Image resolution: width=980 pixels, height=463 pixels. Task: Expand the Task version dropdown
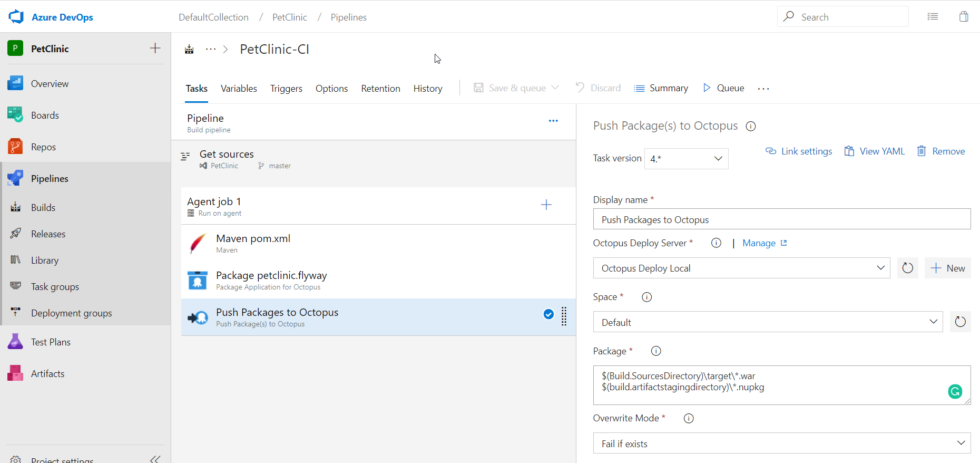coord(686,159)
